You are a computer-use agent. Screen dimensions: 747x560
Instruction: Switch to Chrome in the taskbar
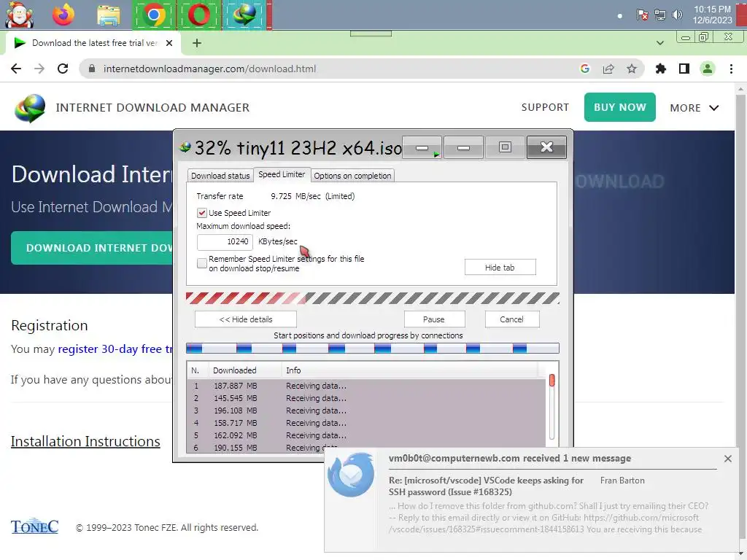[x=153, y=15]
